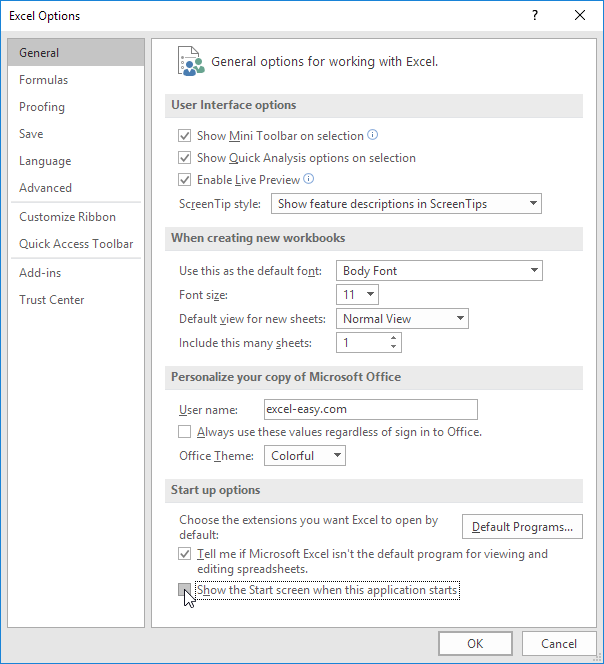
Task: Switch to the Advanced category
Action: point(76,188)
